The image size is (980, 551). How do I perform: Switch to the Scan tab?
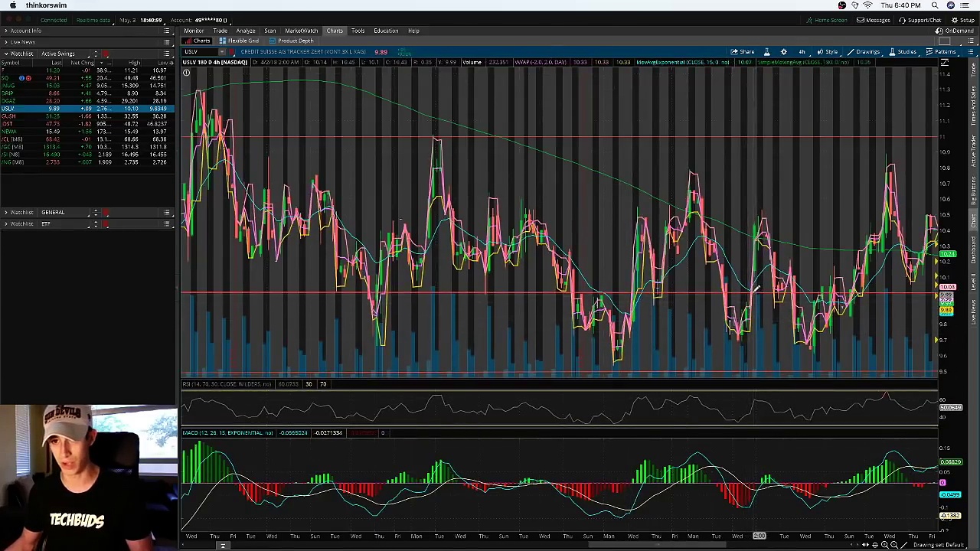(x=269, y=31)
